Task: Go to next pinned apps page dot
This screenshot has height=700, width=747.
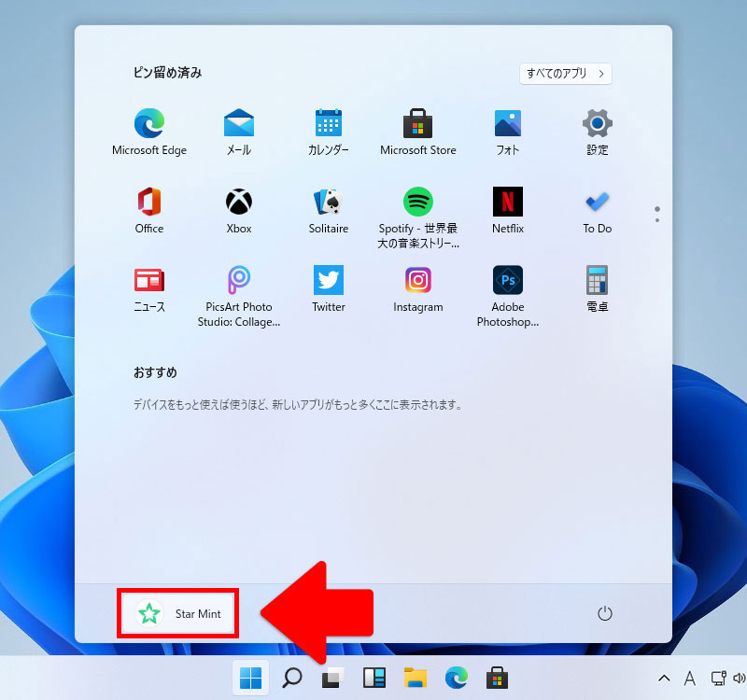Action: [x=657, y=220]
